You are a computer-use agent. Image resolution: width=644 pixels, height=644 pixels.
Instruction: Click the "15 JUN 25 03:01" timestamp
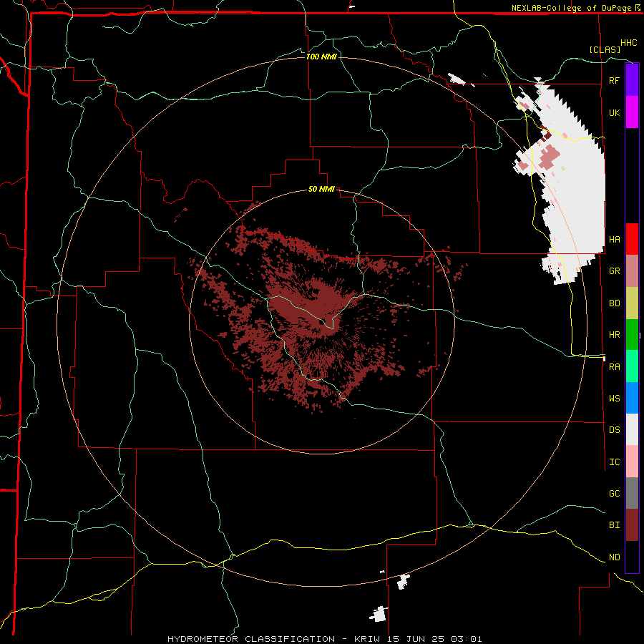pyautogui.click(x=435, y=639)
